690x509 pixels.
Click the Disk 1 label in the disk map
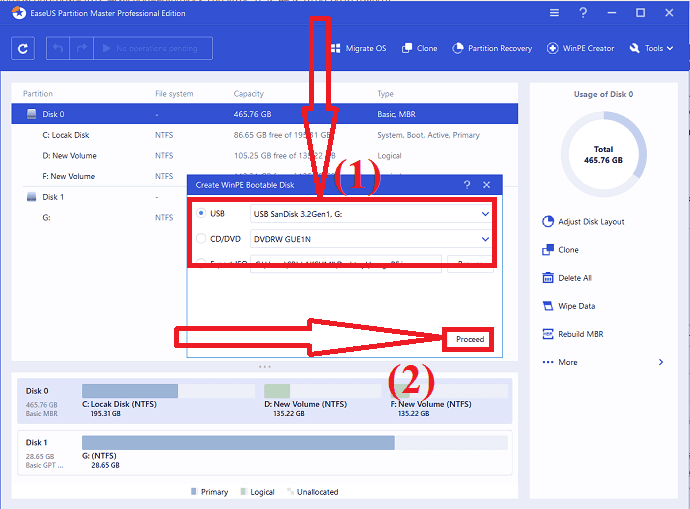36,443
